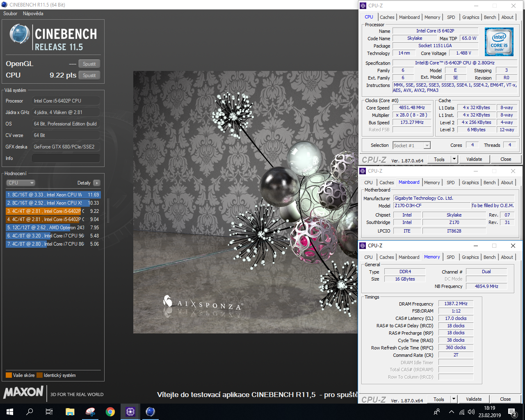The width and height of the screenshot is (525, 420).
Task: Click mainboard model Z170-D3H-CF field
Action: pos(431,205)
